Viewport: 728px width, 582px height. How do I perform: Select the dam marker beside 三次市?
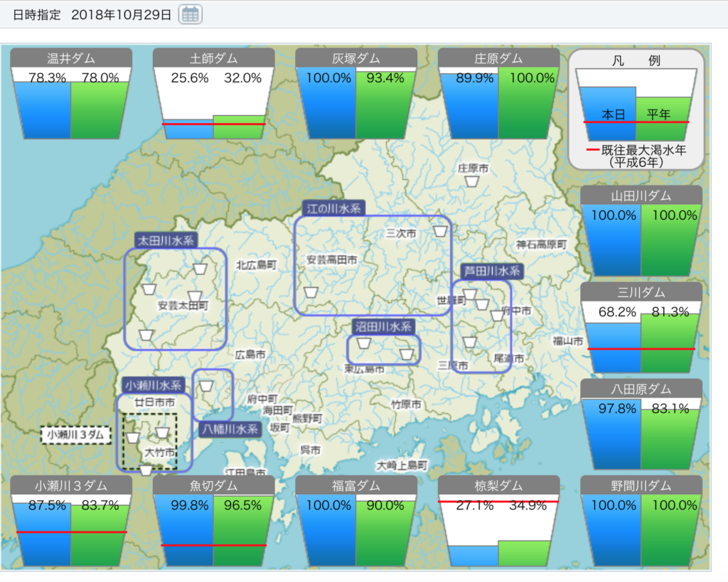point(441,232)
